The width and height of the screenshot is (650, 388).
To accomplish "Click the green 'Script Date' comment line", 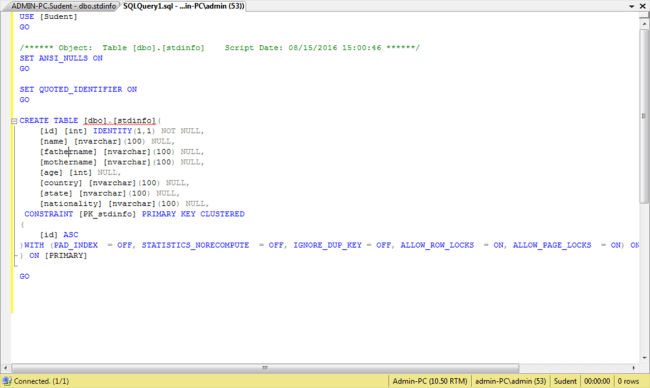I will pyautogui.click(x=220, y=48).
